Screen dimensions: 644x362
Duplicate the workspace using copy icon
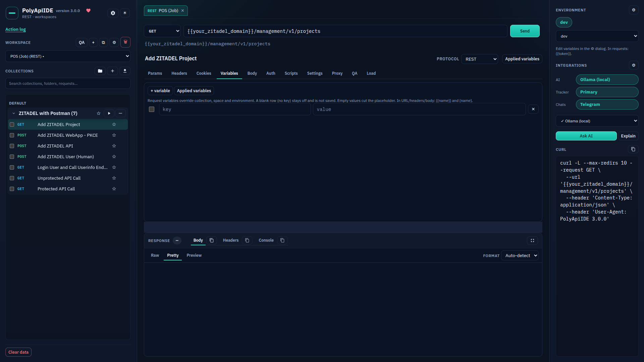pos(103,43)
